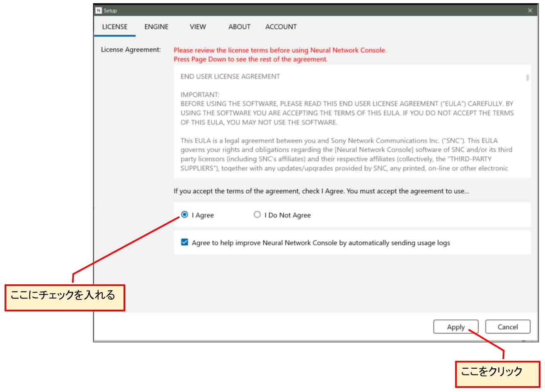The image size is (545, 392).
Task: Switch to the LICENSE tab
Action: tap(114, 27)
